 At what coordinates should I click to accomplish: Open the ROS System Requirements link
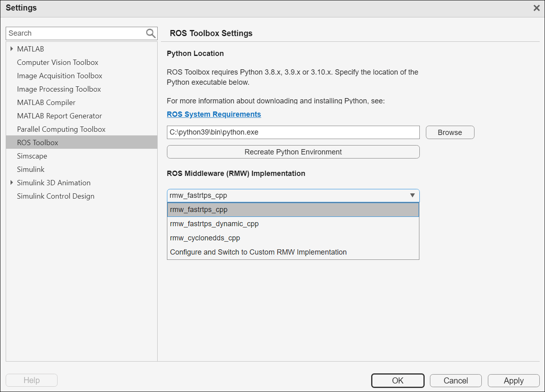(x=214, y=114)
